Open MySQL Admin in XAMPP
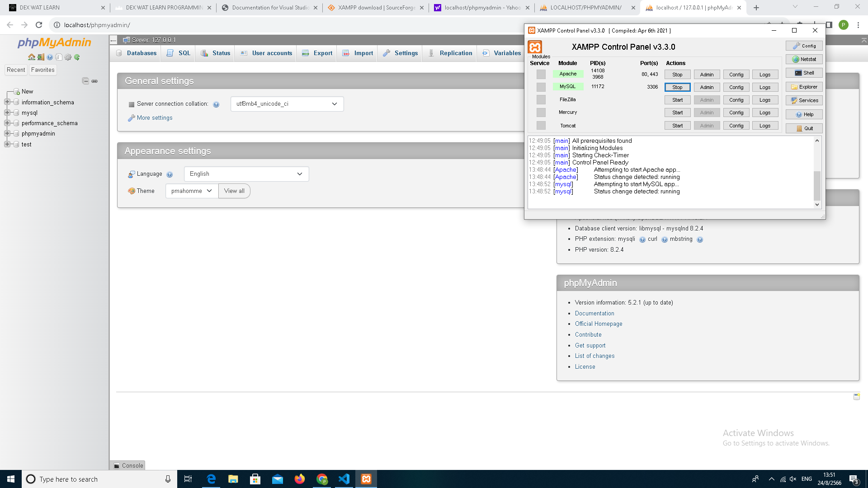The width and height of the screenshot is (868, 488). tap(707, 87)
